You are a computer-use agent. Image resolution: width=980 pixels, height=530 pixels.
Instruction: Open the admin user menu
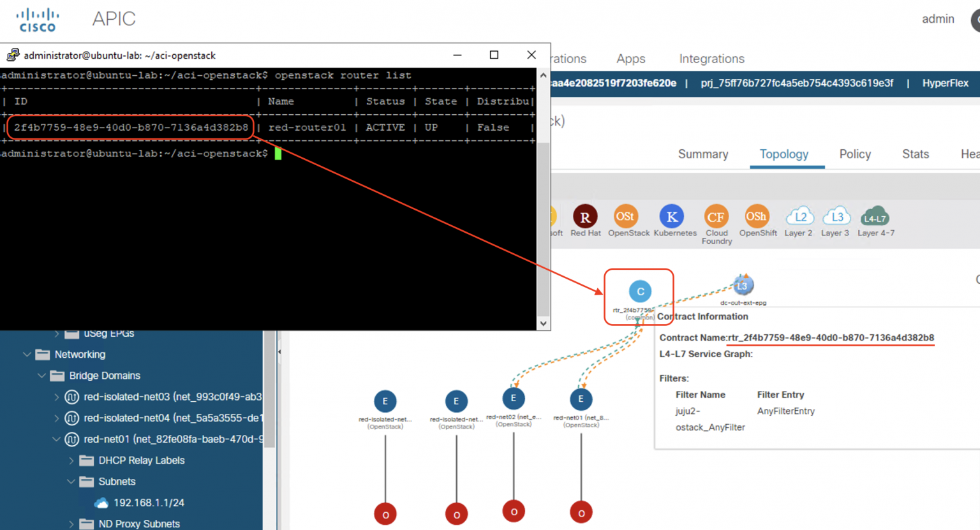[938, 19]
